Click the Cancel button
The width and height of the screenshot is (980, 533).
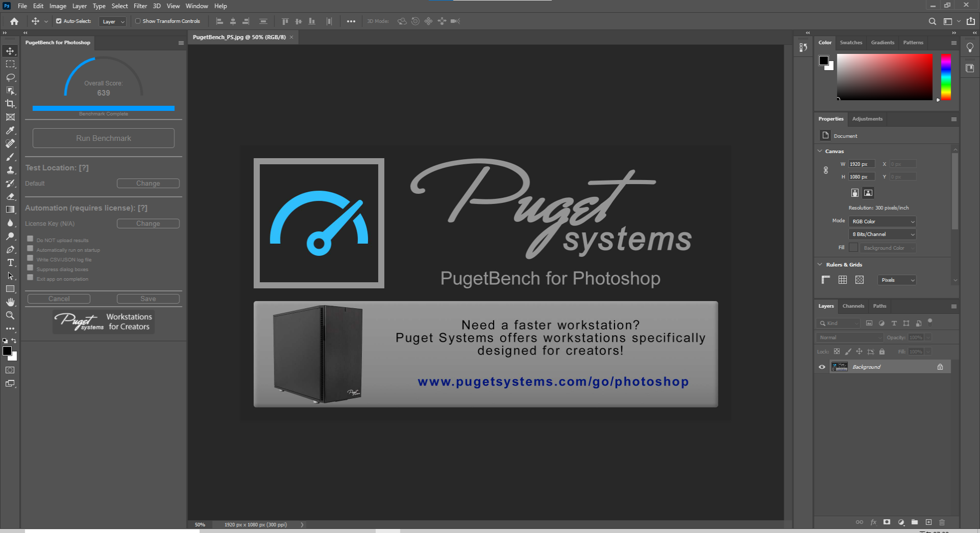pos(59,299)
